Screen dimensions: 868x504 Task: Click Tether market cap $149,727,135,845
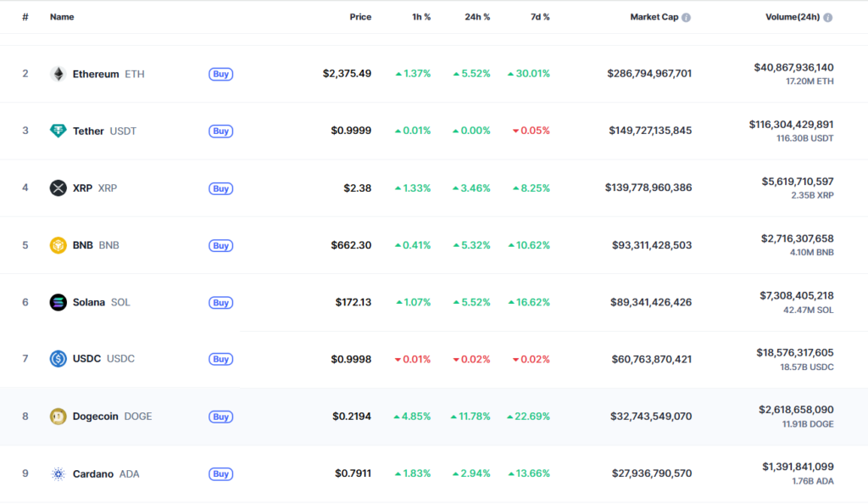(x=650, y=131)
